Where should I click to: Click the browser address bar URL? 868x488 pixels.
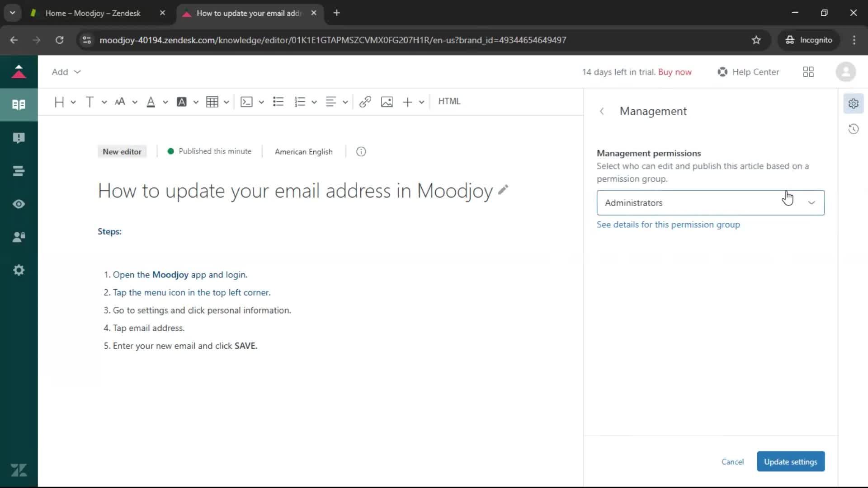[x=333, y=40]
